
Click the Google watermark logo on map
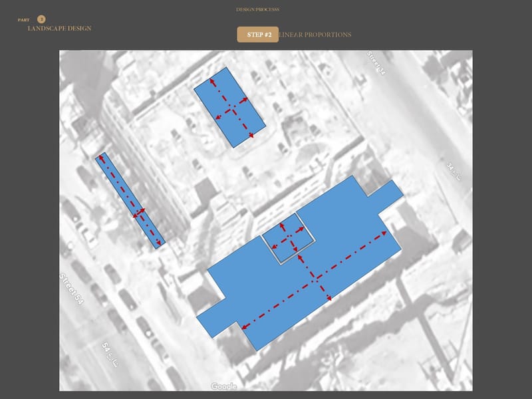(224, 386)
